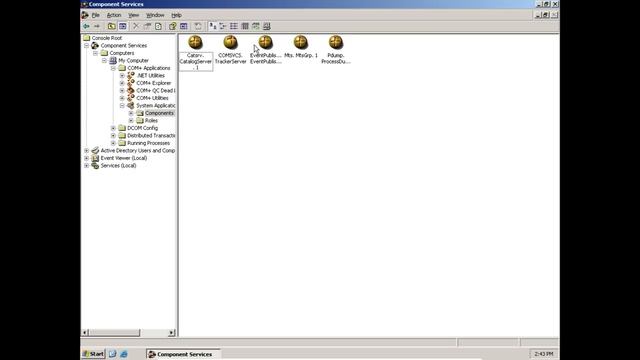Click the tree pane horizontal scrollbar thumb
Screen dimensions: 640x360
[x=114, y=333]
